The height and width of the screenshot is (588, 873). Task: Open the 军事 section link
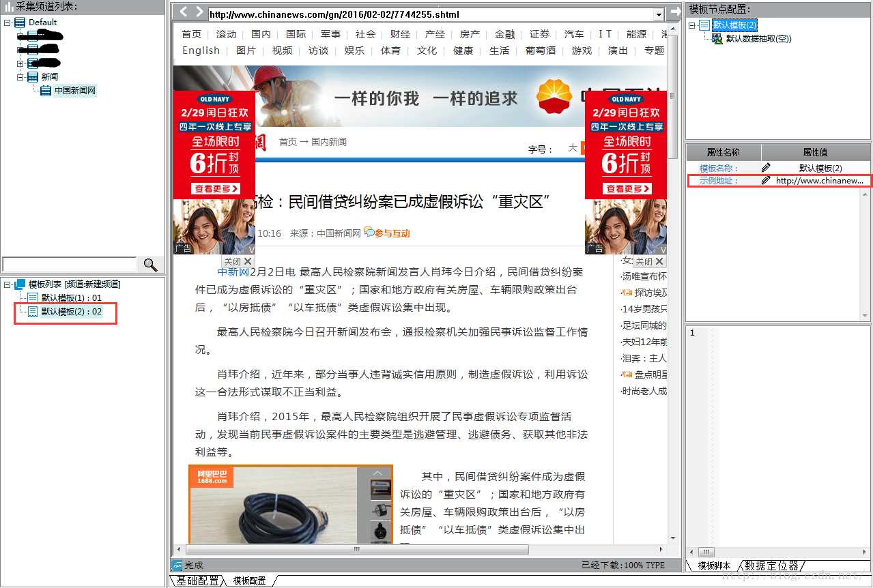tap(330, 34)
